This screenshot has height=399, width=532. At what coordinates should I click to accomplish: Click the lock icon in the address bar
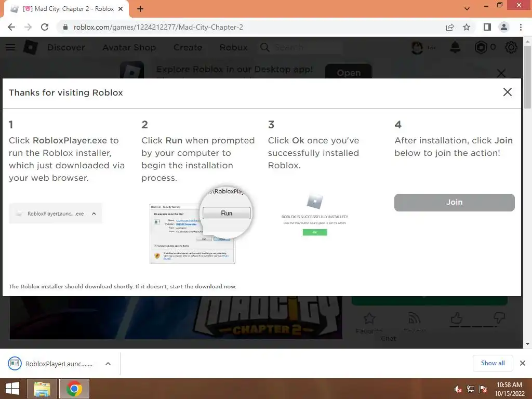pos(65,27)
